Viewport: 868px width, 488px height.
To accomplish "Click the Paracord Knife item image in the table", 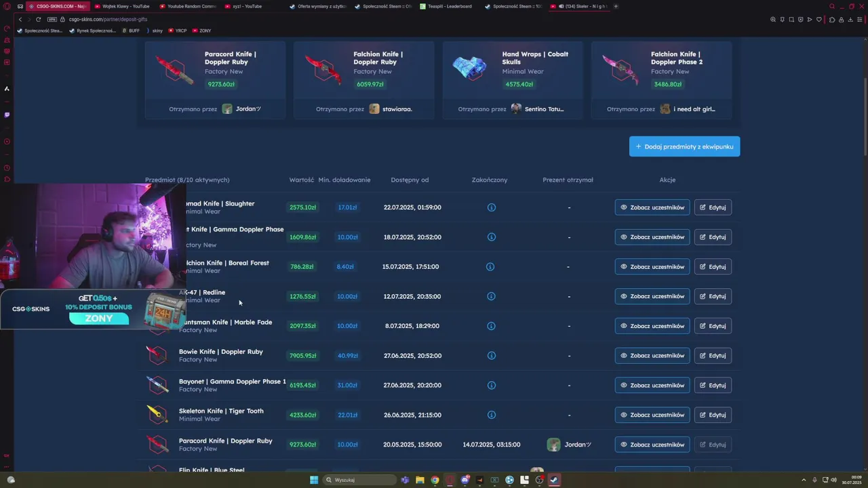I will (157, 444).
